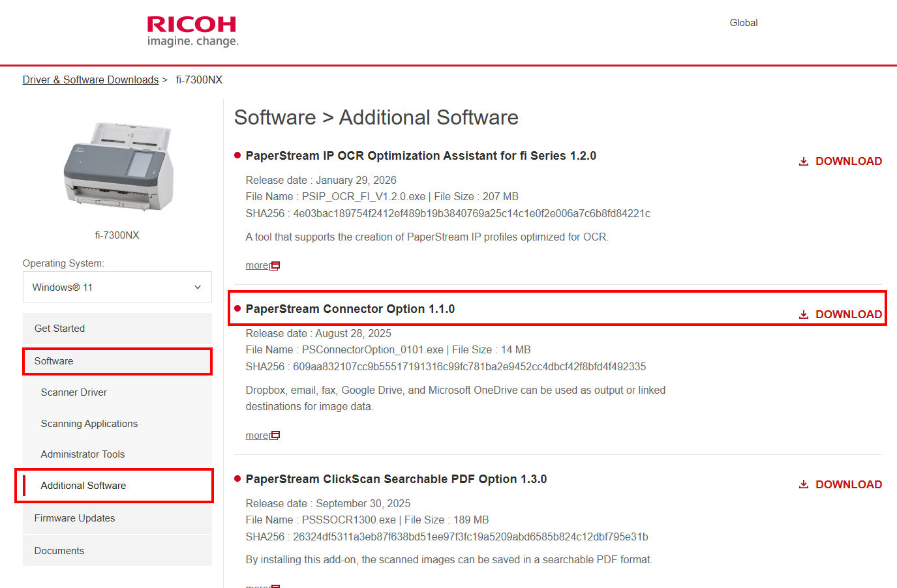This screenshot has width=897, height=588.
Task: Click download icon for PaperStream IP OCR Optimization Assistant
Action: coord(804,161)
